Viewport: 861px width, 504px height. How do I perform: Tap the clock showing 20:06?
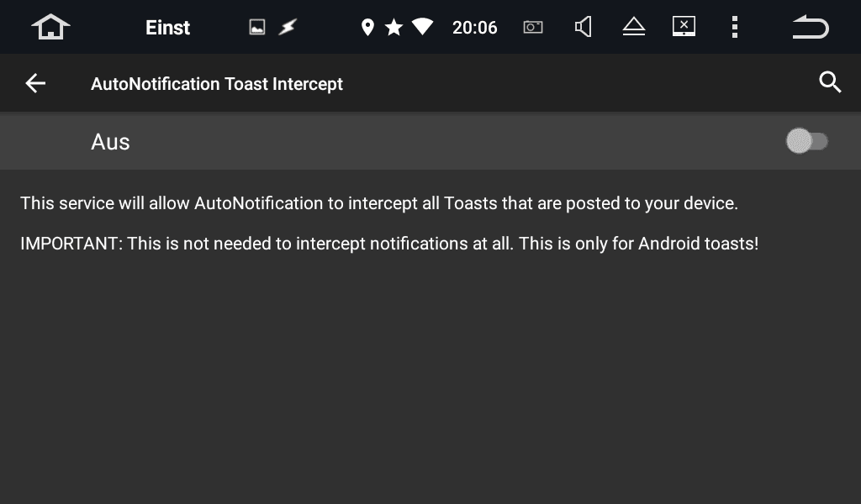coord(474,28)
